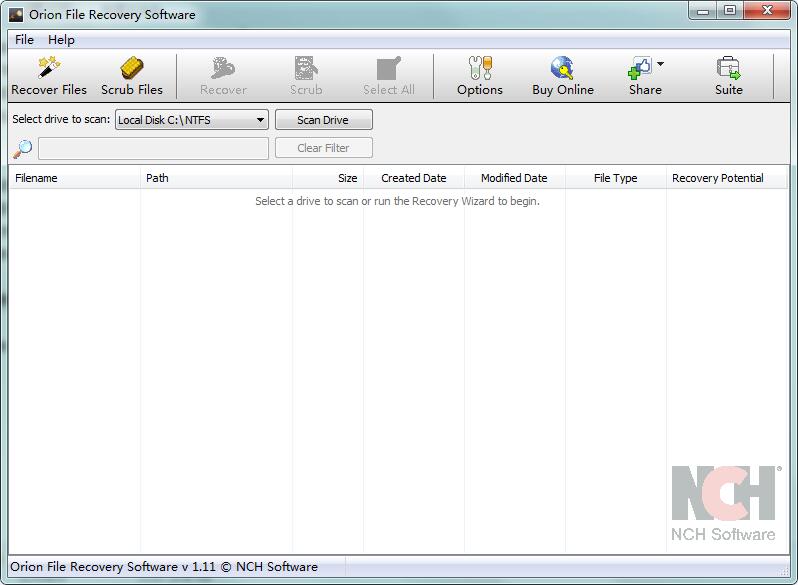Image resolution: width=798 pixels, height=585 pixels.
Task: Click the magnifying glass filter icon
Action: [x=22, y=149]
